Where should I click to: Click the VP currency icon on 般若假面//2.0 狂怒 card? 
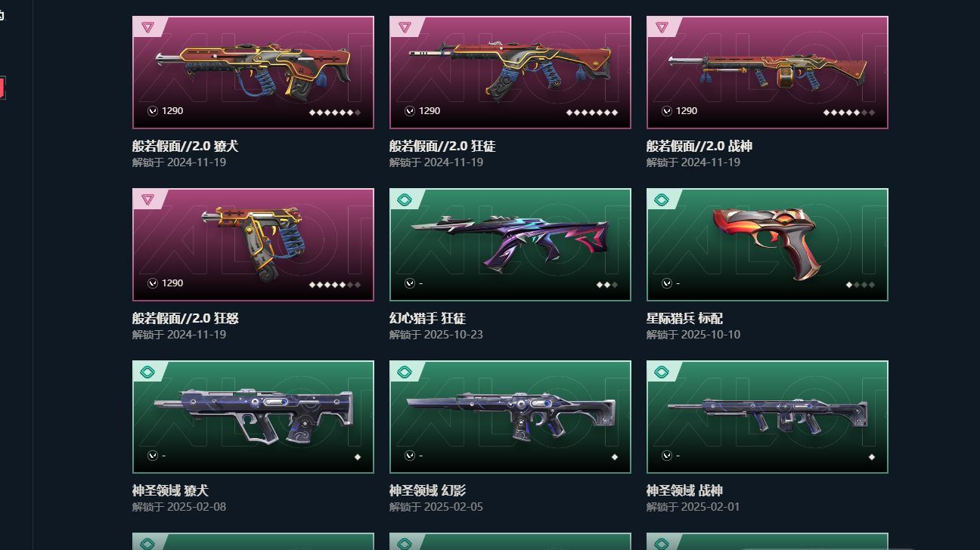pos(153,283)
